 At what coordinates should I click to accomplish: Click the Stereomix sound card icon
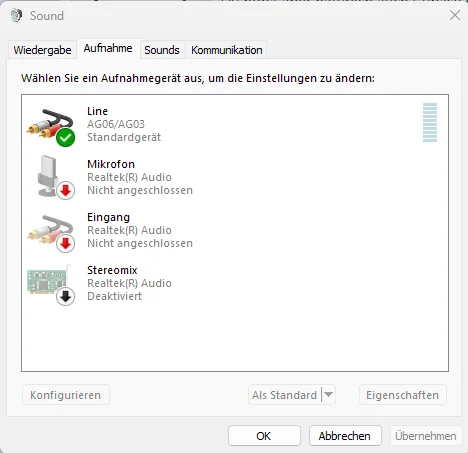(51, 285)
